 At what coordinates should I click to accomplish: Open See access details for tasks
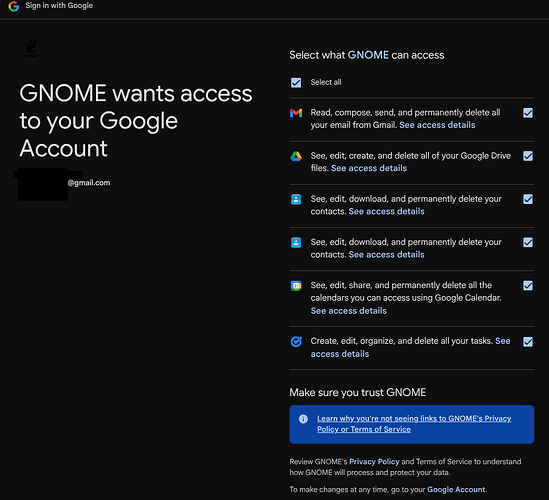tap(410, 347)
